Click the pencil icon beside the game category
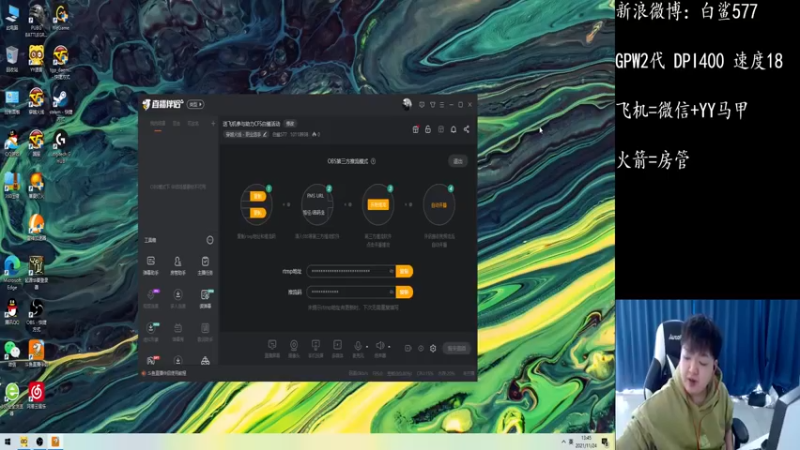800x450 pixels. [x=265, y=135]
